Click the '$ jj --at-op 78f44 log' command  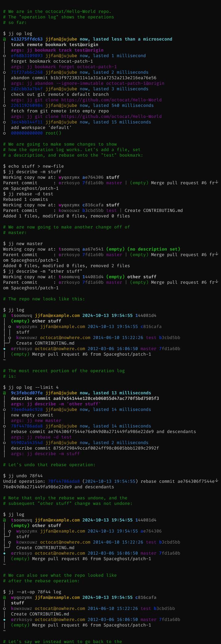point(32,592)
